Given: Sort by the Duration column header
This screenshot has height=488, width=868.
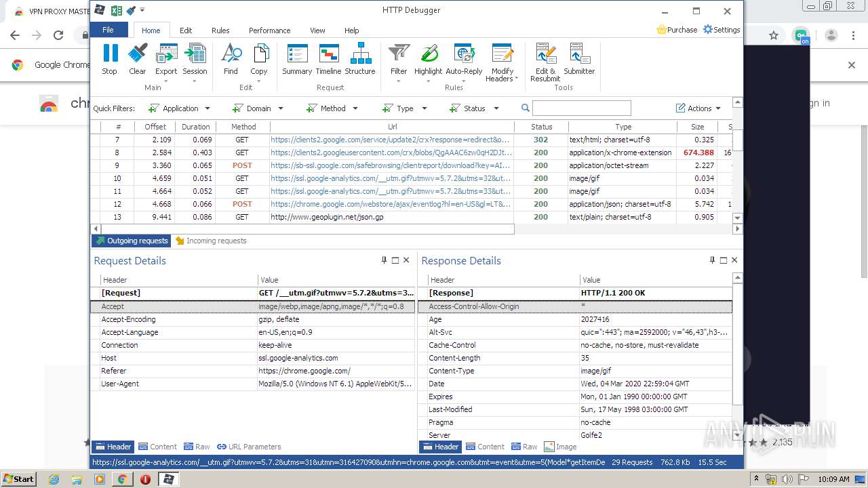Looking at the screenshot, I should pyautogui.click(x=195, y=127).
